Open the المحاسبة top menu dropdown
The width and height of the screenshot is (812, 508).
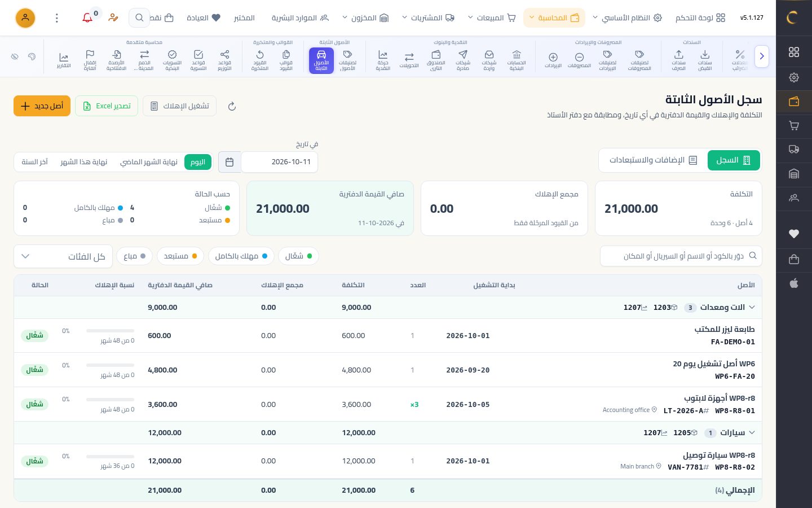coord(554,18)
